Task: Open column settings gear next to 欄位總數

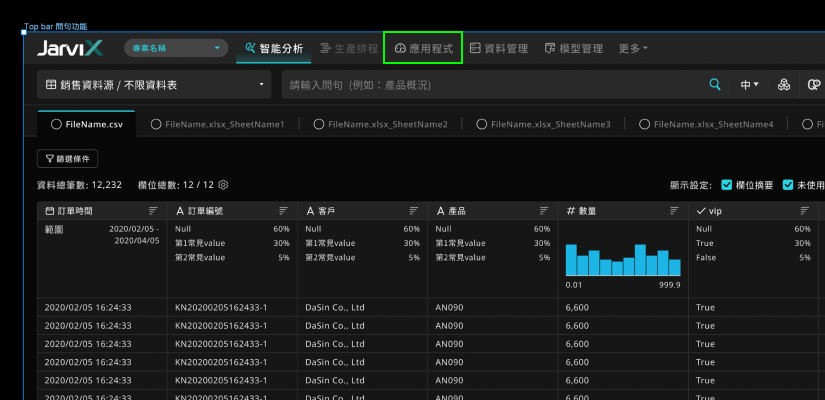Action: pos(223,185)
